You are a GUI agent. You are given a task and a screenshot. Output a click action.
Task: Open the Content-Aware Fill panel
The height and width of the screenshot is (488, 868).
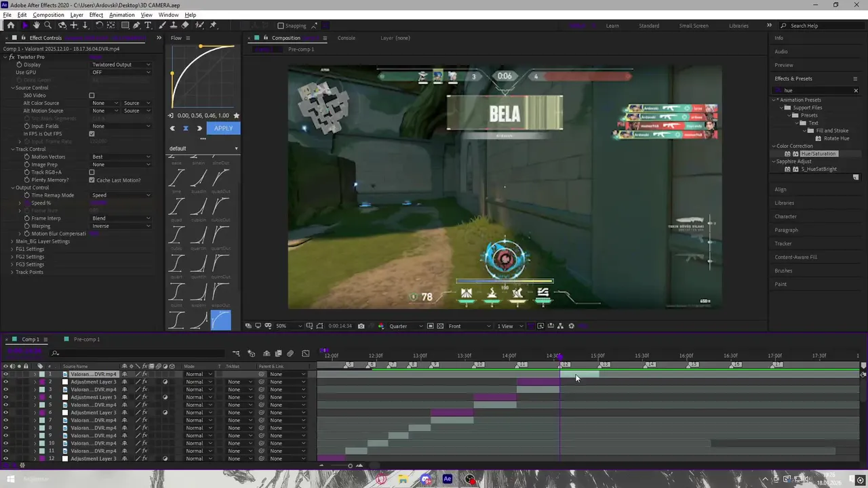click(x=795, y=257)
